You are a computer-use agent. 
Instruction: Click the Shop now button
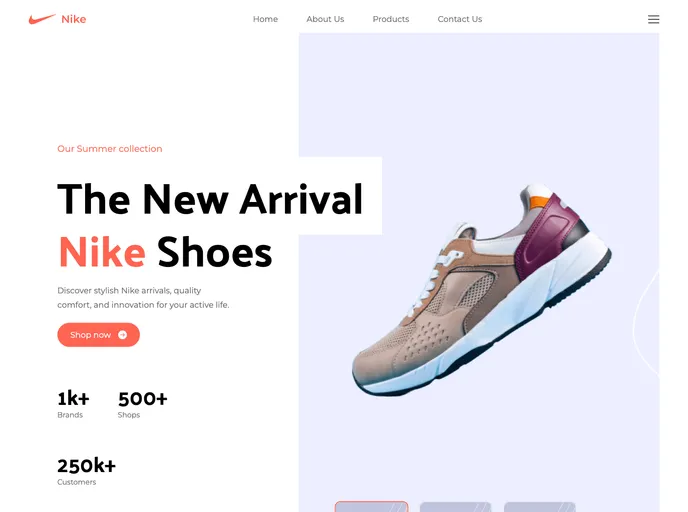98,335
